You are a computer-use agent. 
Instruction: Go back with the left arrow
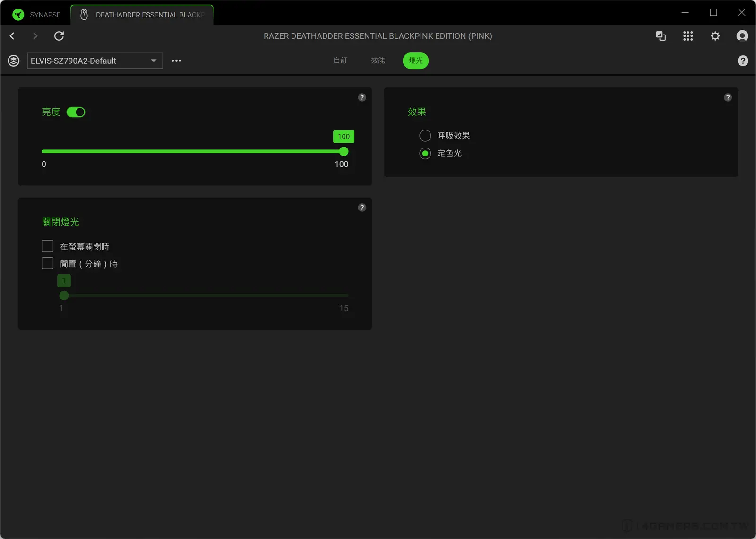pos(12,36)
